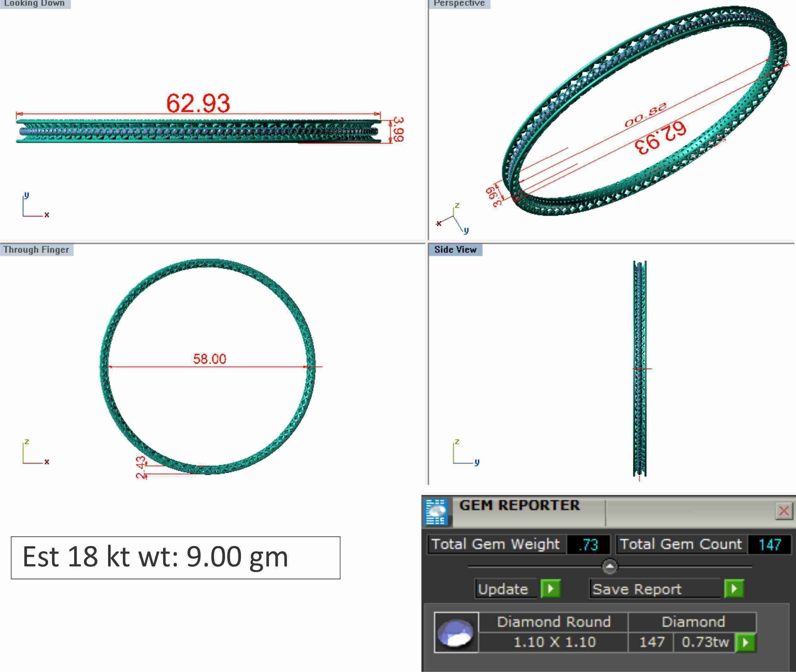
Task: Click the green arrow beside 0.73tw
Action: [745, 642]
